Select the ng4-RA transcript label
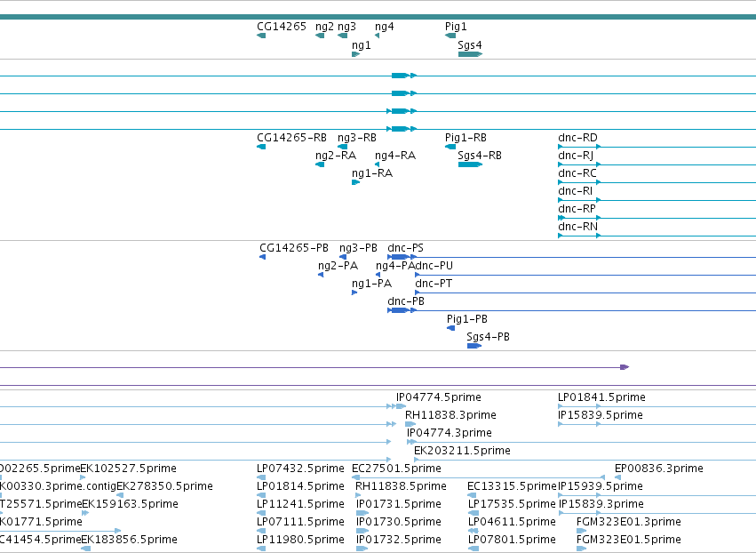 click(395, 156)
